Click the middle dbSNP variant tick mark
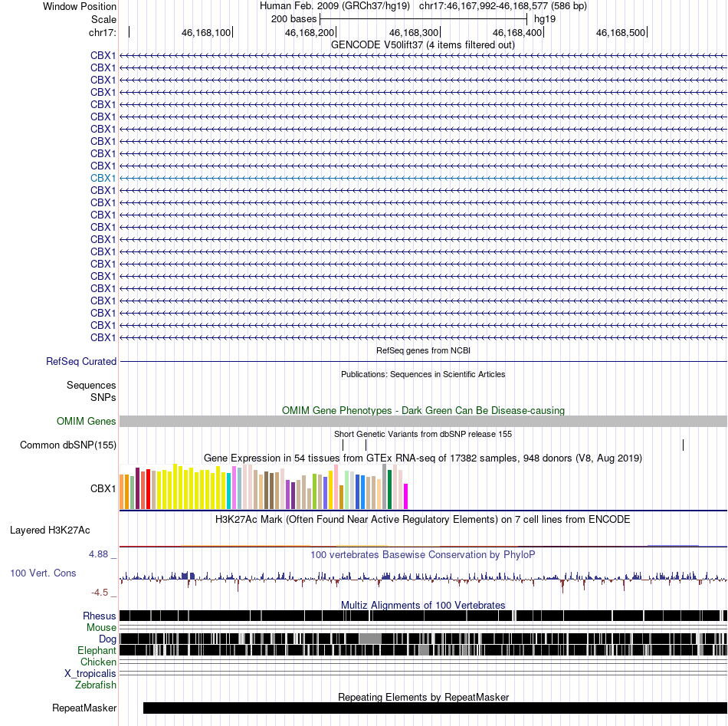Viewport: 728px width, 726px height. coord(366,445)
